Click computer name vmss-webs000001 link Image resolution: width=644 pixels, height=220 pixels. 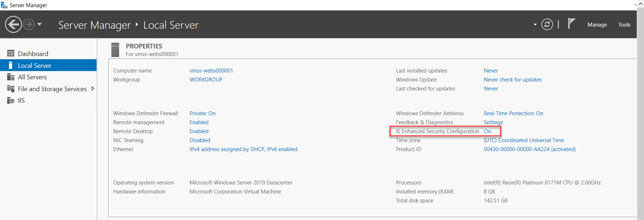pos(211,71)
